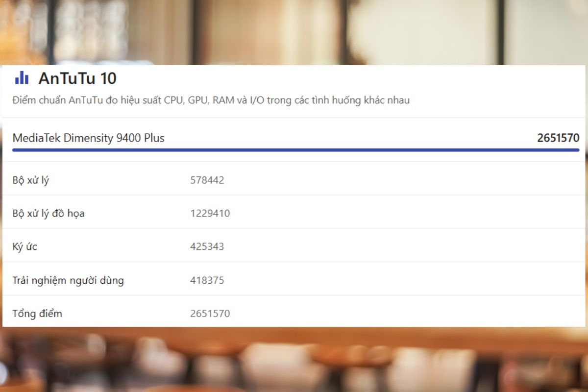The width and height of the screenshot is (588, 392).
Task: Click the AnTuTu 10 heading
Action: 77,78
